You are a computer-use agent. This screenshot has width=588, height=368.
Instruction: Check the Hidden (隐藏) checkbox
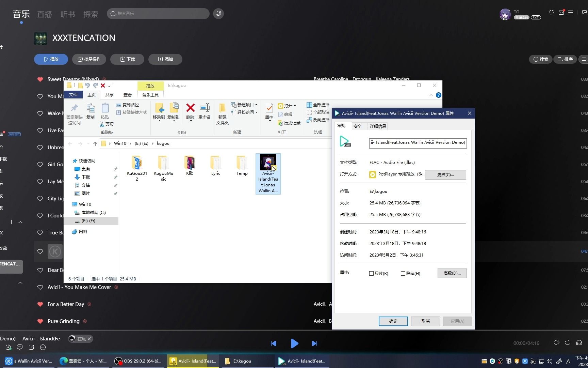(x=403, y=274)
